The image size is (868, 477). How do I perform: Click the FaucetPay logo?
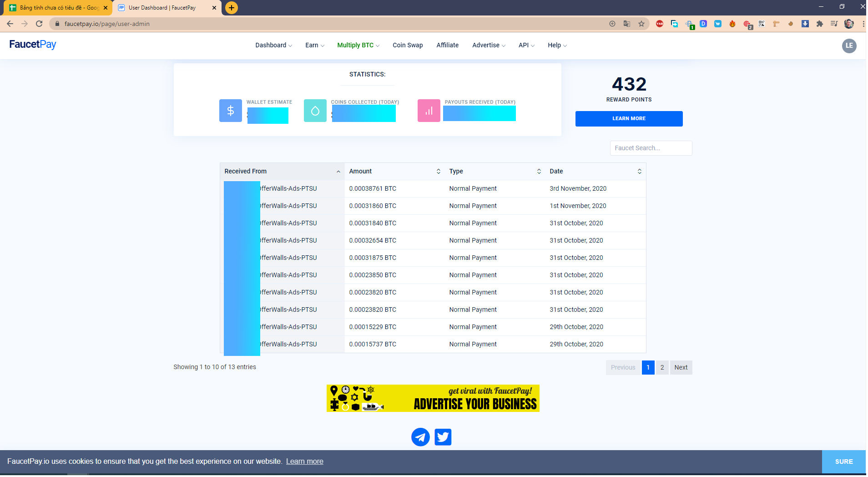pos(33,44)
